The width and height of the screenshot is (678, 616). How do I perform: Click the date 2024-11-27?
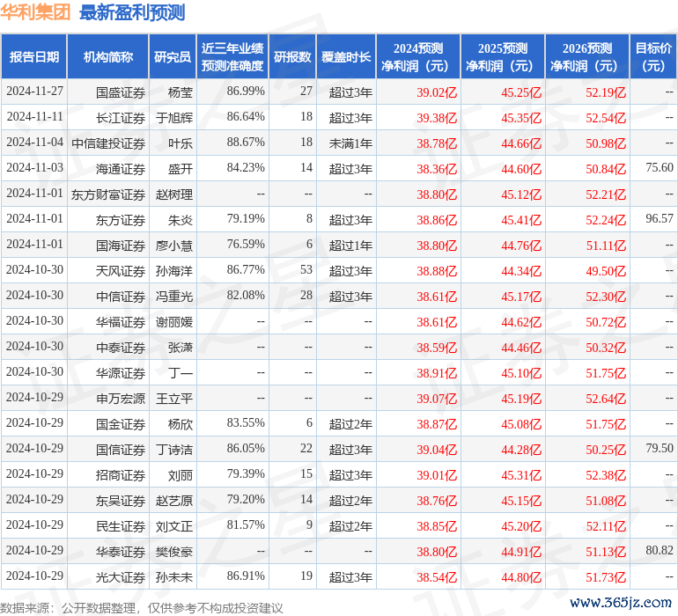click(x=34, y=91)
